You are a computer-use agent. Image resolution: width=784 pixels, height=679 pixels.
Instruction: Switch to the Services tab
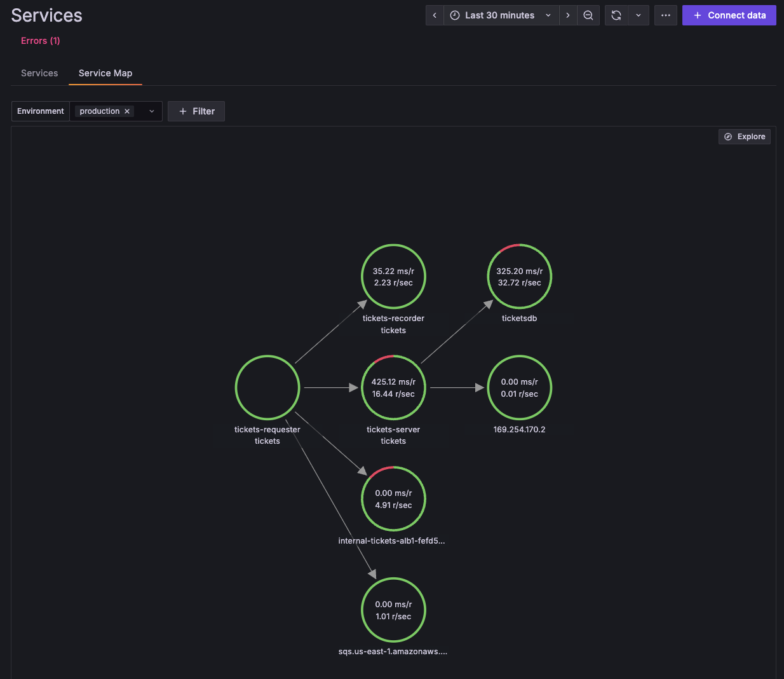[39, 73]
